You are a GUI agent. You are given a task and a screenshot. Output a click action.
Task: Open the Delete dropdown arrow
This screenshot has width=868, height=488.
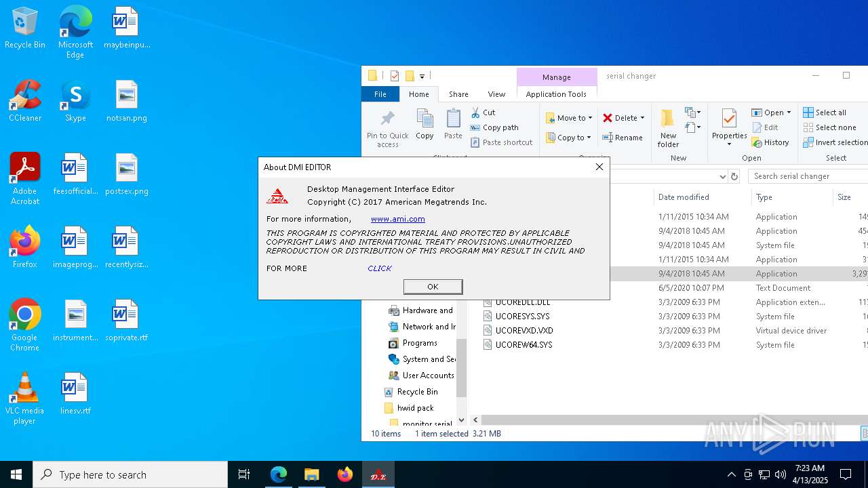pyautogui.click(x=642, y=118)
